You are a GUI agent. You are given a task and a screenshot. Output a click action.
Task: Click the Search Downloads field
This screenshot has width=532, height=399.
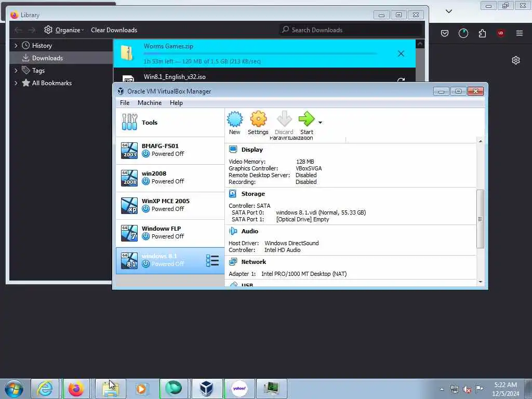coord(351,30)
